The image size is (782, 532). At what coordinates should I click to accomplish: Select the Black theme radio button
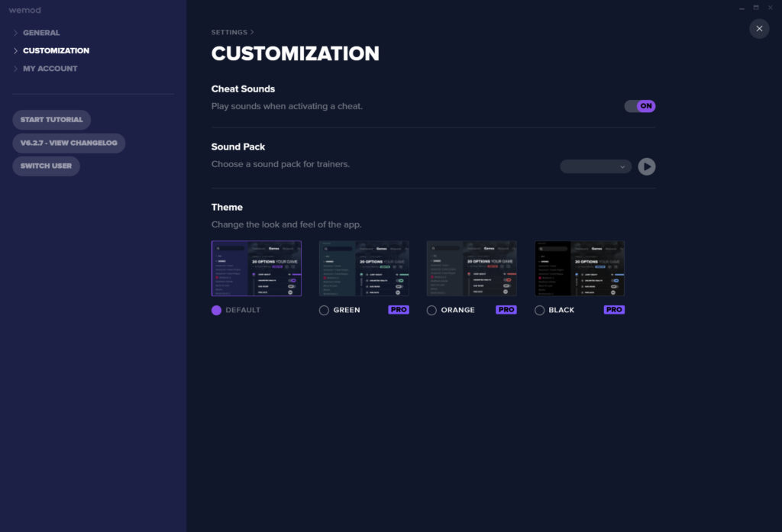[x=540, y=310]
